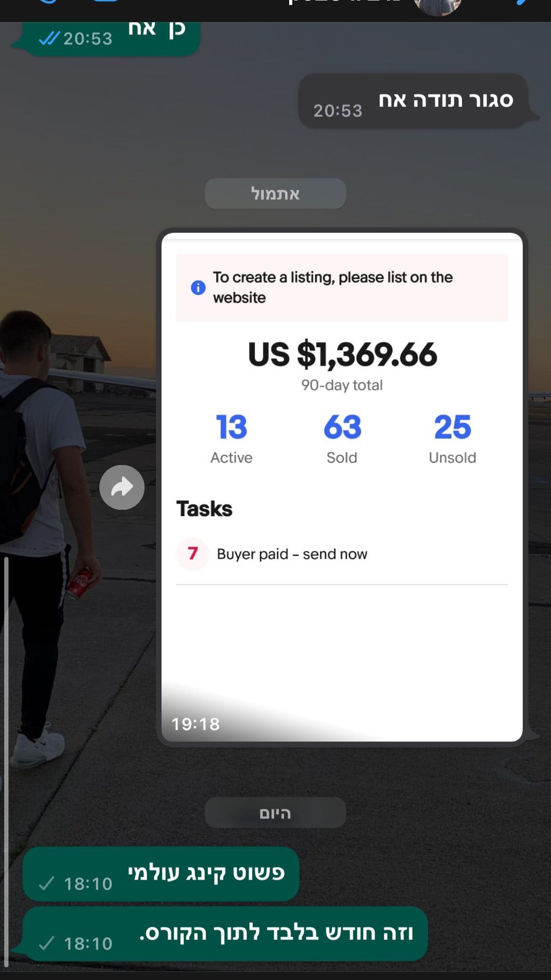
Task: Tap the 'To create a listing' notice banner
Action: (342, 287)
